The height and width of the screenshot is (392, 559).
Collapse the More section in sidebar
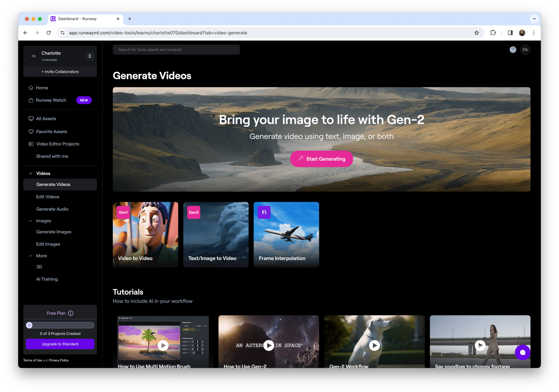click(x=30, y=256)
